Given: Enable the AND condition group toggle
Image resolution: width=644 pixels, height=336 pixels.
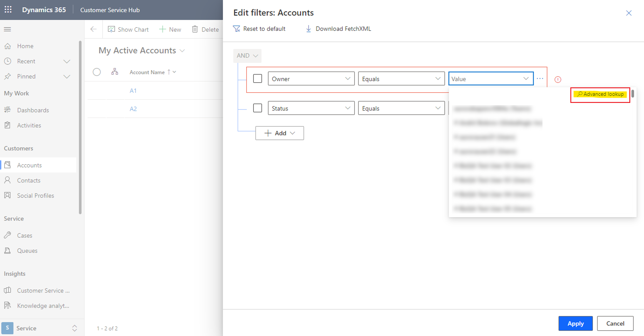Looking at the screenshot, I should tap(247, 55).
